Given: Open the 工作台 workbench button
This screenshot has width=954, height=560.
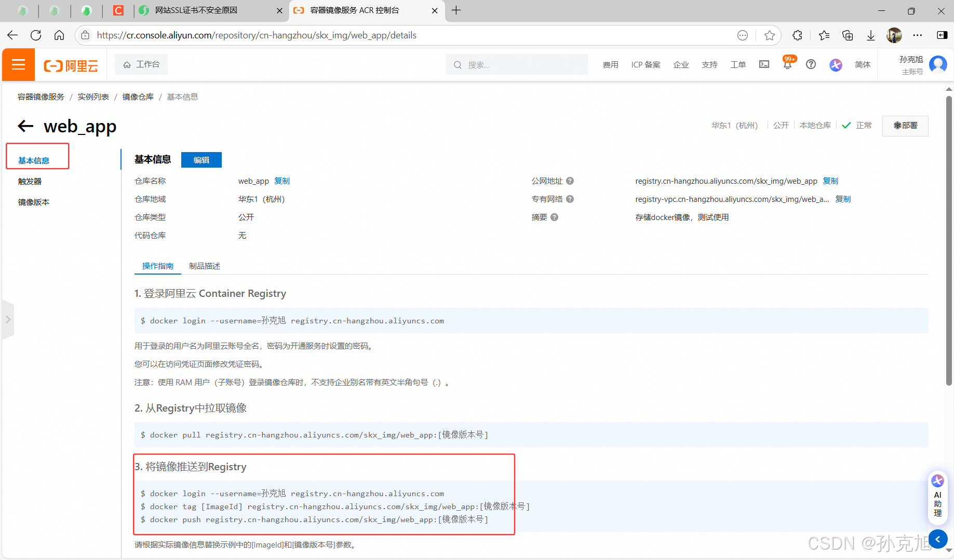Looking at the screenshot, I should [x=141, y=64].
